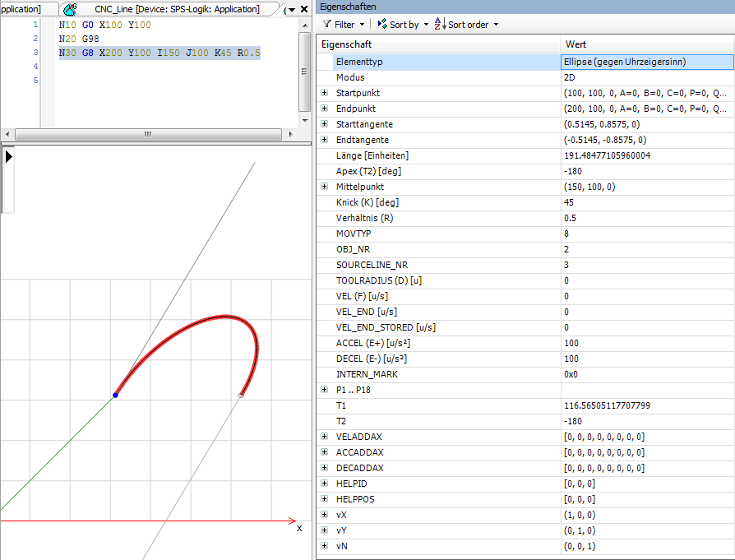
Task: Select the MOVTYP property row
Action: tap(525, 234)
